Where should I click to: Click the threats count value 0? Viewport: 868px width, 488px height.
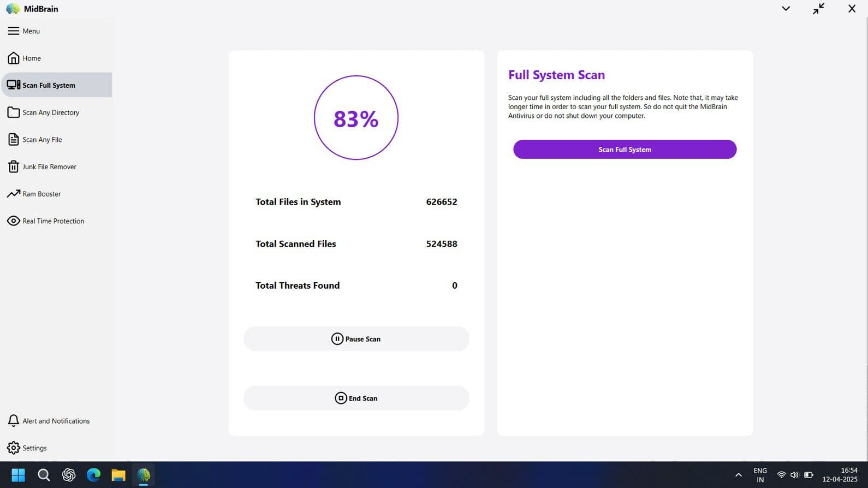455,285
